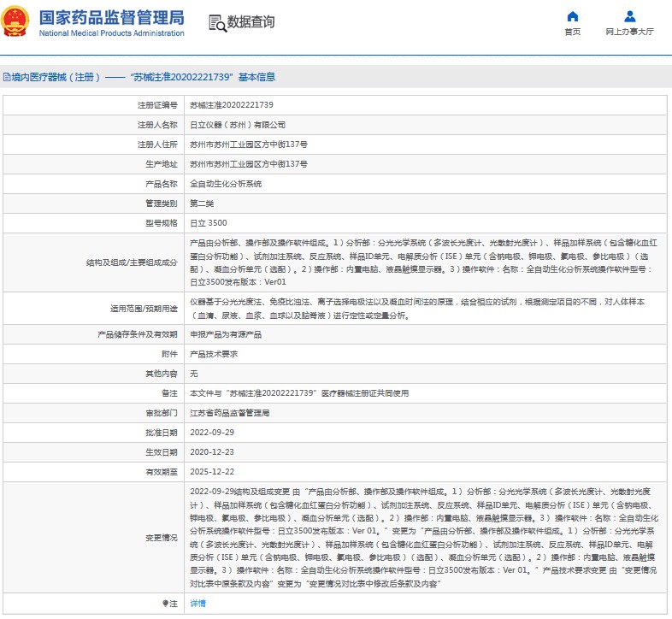Viewport: 672px width, 619px height.
Task: Click the National Medical Products Administration subtitle
Action: pos(111,33)
